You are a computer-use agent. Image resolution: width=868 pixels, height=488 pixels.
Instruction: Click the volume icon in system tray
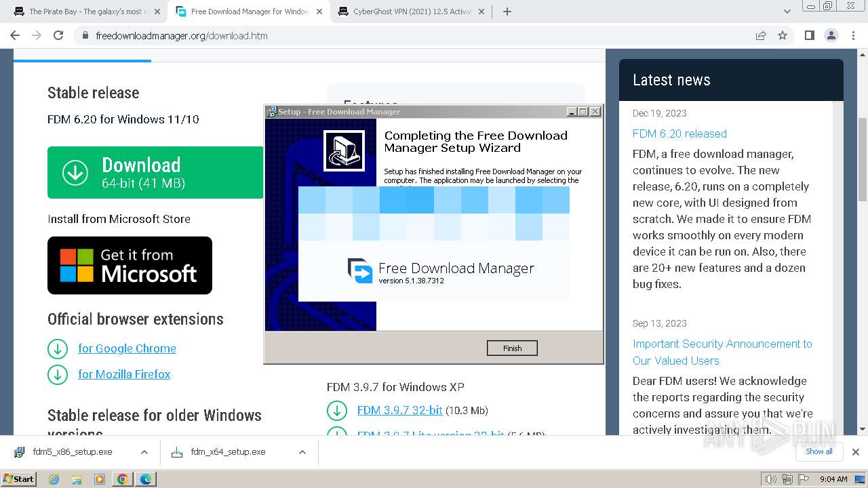pyautogui.click(x=770, y=479)
